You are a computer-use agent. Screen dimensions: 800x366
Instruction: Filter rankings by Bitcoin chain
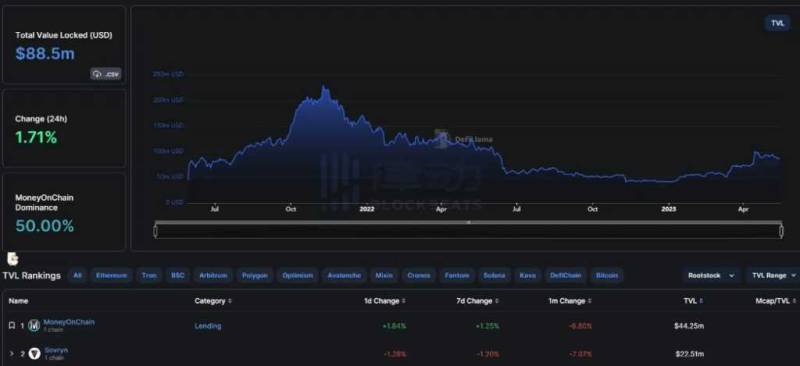coord(607,275)
